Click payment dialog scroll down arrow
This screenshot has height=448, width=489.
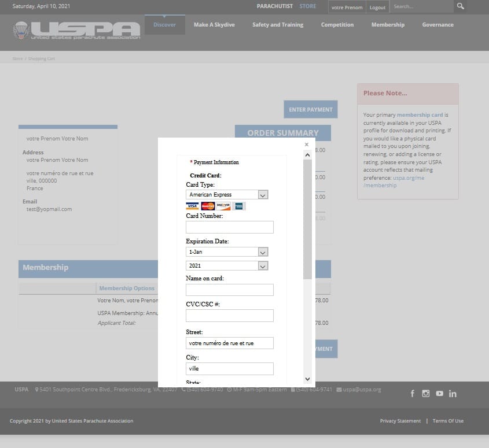[307, 379]
